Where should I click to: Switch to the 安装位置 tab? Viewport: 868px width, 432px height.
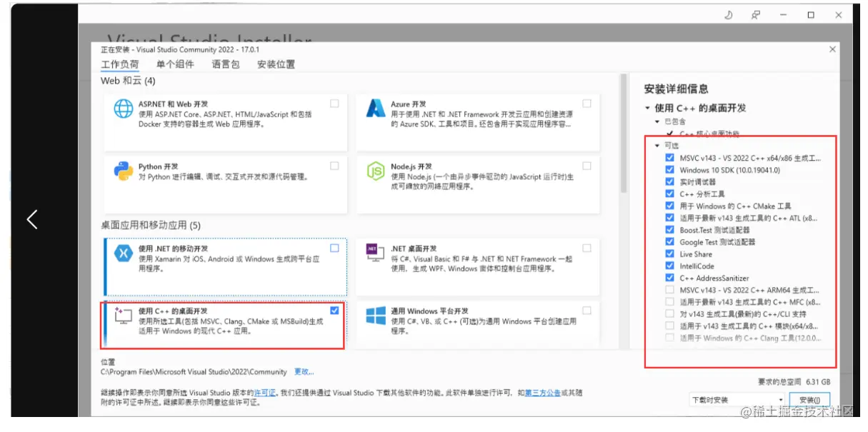[276, 64]
